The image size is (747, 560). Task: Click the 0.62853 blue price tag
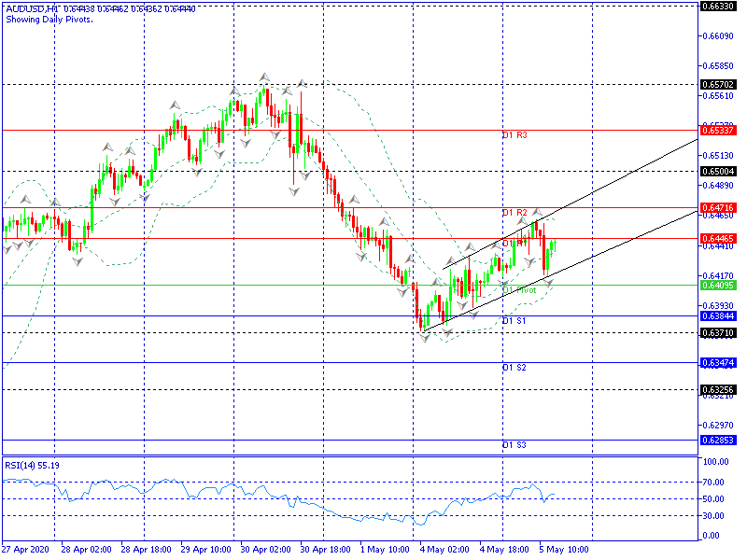[x=718, y=440]
